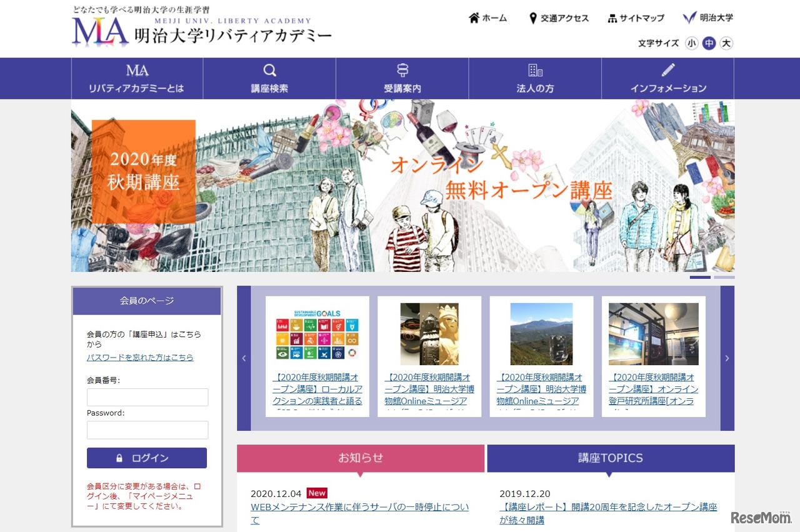
Task: Go to ホーム link in header
Action: click(487, 18)
